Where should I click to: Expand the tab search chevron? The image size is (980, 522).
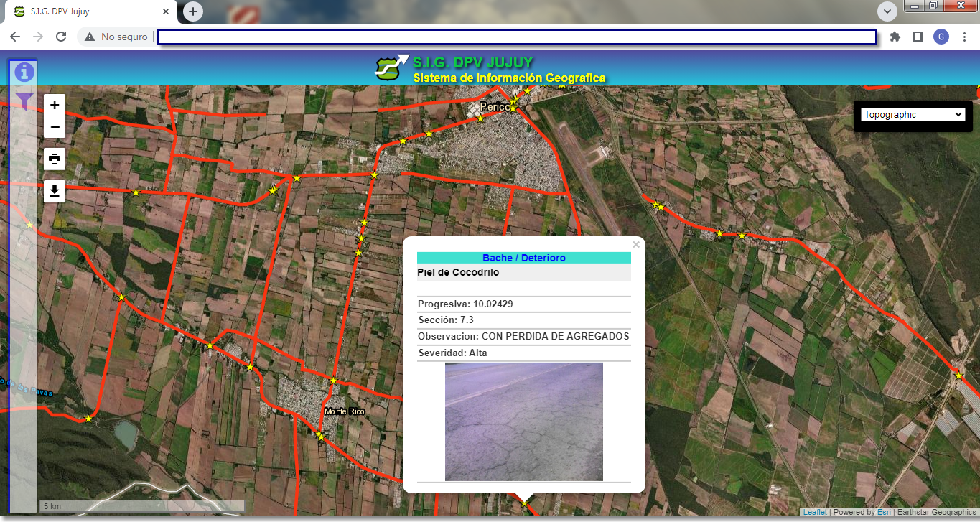887,11
